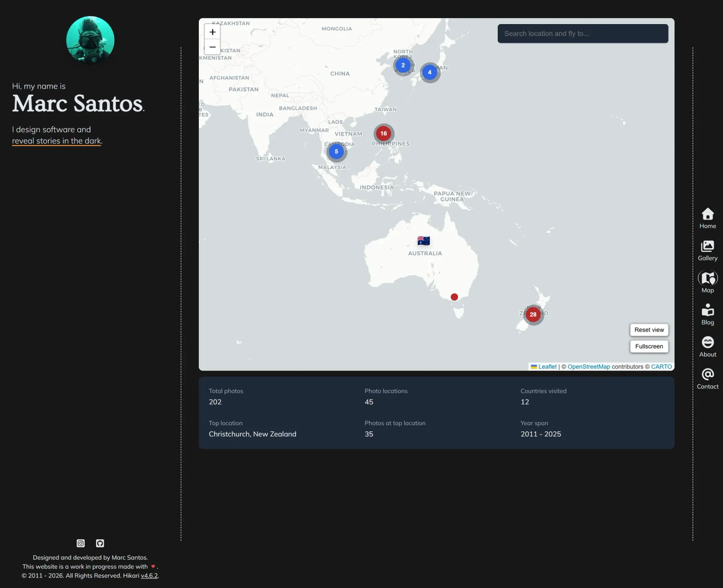
Task: Zoom in on the map
Action: point(212,32)
